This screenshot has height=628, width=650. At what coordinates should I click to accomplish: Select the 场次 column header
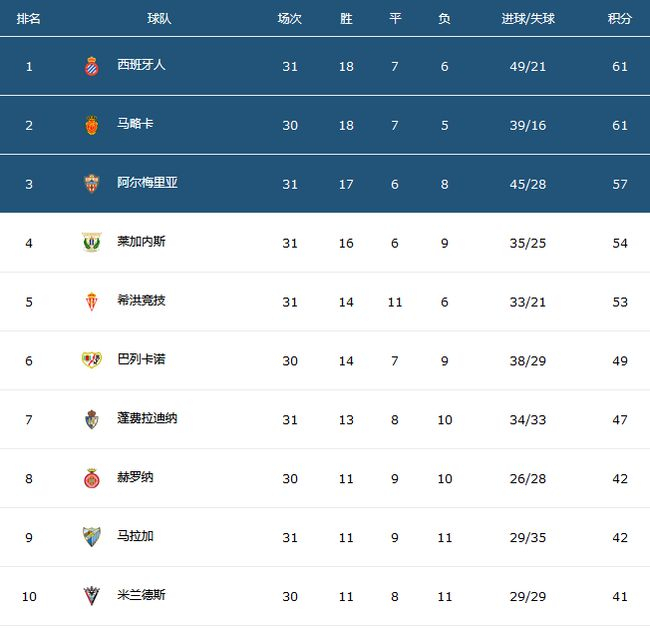pos(290,19)
